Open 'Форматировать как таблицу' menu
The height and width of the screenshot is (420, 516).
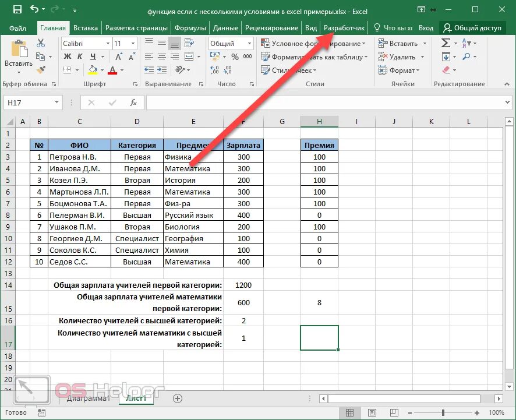[314, 57]
